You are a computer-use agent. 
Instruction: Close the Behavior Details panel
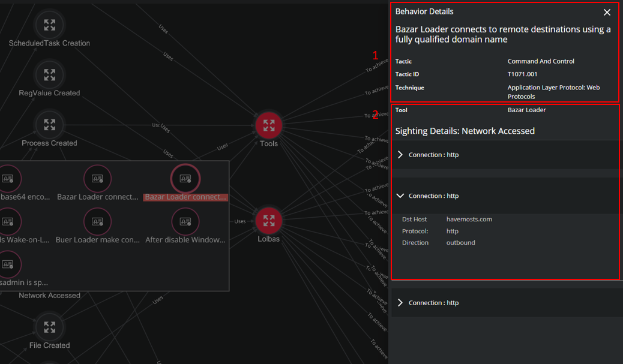(607, 13)
